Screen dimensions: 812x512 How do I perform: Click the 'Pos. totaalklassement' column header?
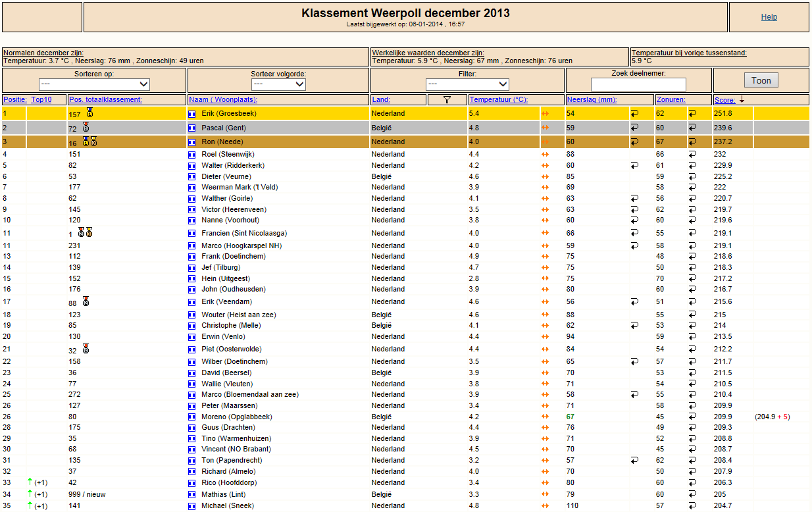[105, 100]
